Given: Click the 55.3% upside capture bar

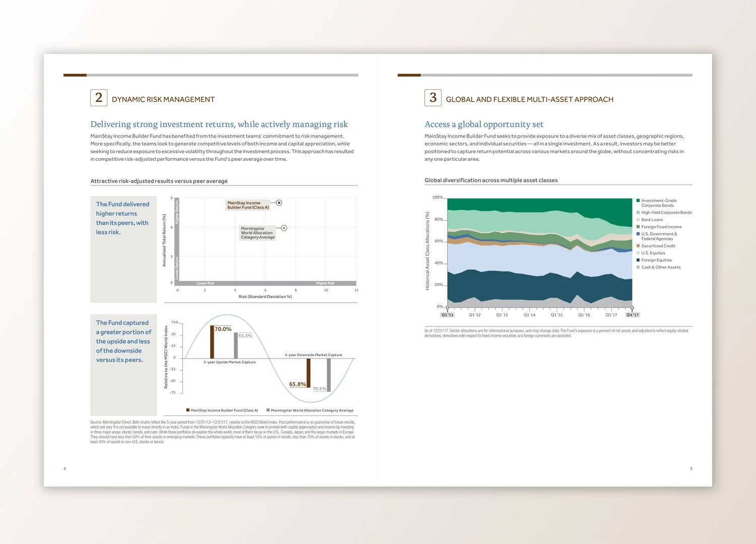Looking at the screenshot, I should [236, 346].
